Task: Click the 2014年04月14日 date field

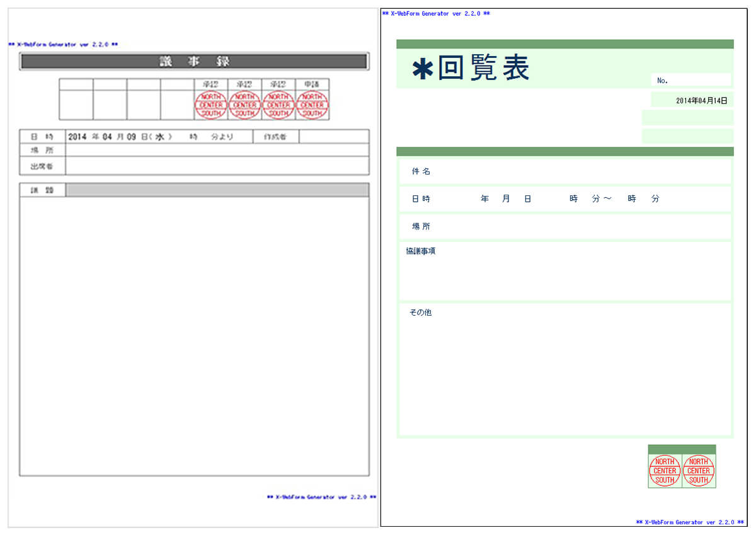Action: 692,100
